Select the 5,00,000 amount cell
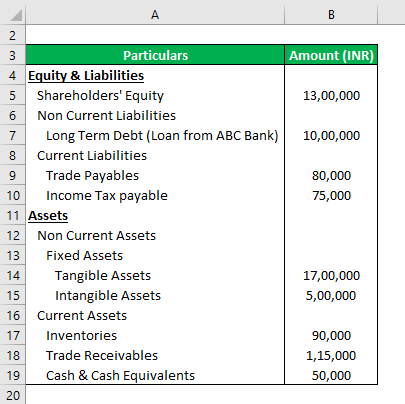405x404 pixels. [331, 295]
